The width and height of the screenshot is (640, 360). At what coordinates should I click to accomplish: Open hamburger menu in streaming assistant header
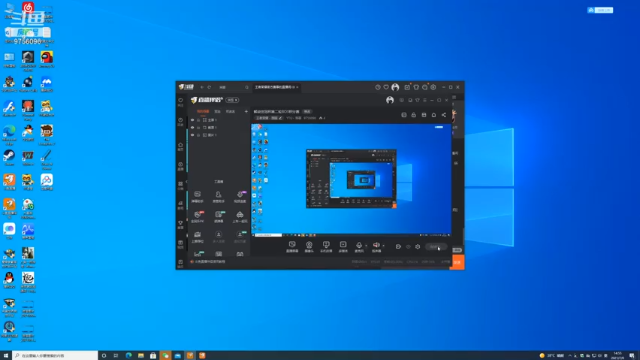coord(425,100)
